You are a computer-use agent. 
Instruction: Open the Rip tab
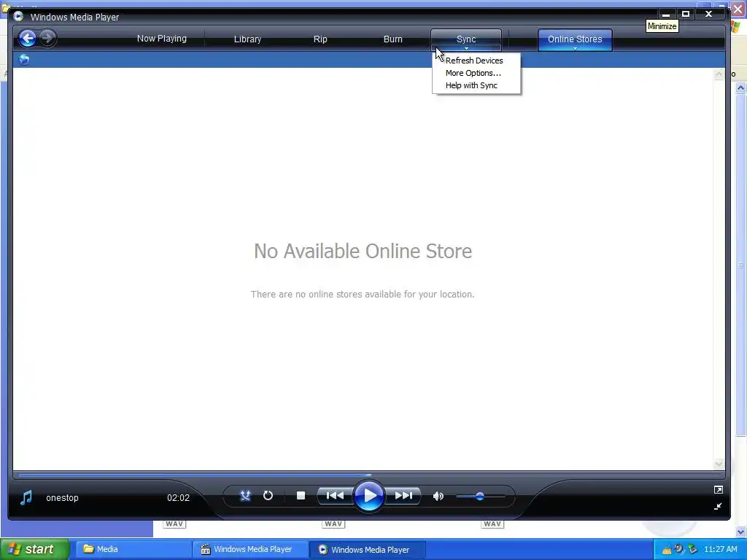pyautogui.click(x=320, y=39)
